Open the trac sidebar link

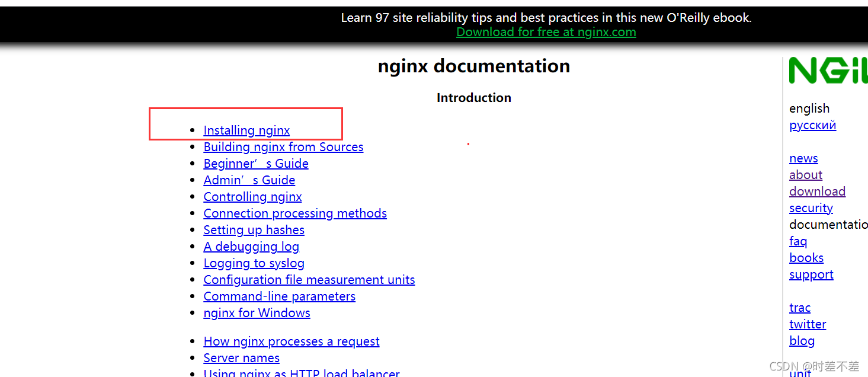[800, 308]
